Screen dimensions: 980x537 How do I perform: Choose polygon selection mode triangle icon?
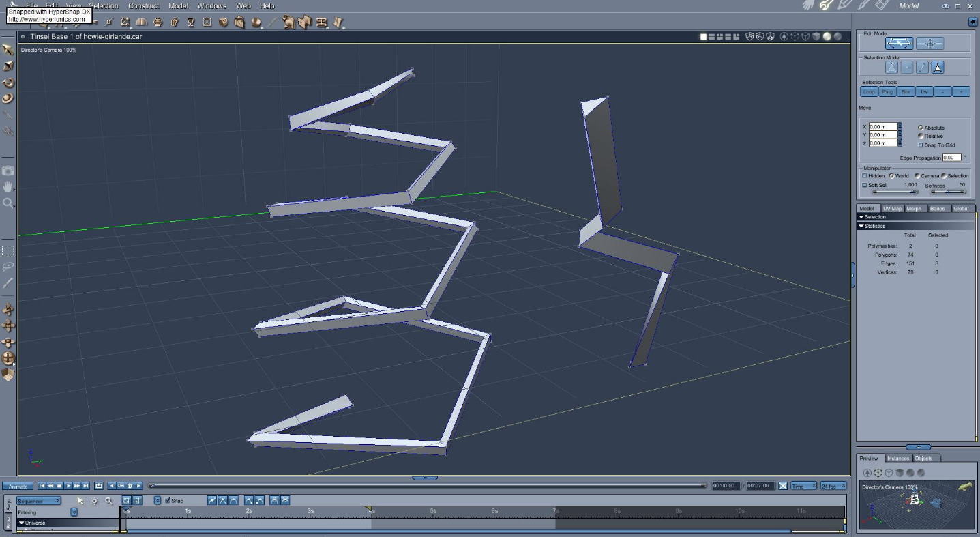[x=938, y=67]
